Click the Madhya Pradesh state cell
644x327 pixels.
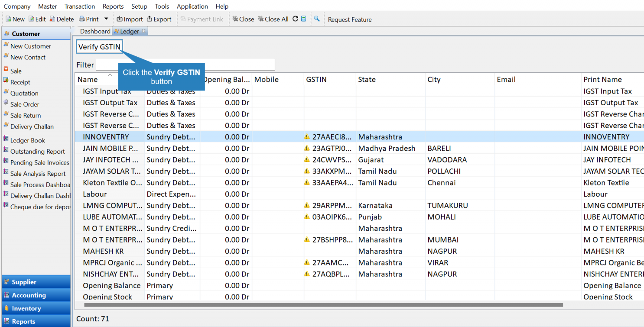click(x=387, y=149)
